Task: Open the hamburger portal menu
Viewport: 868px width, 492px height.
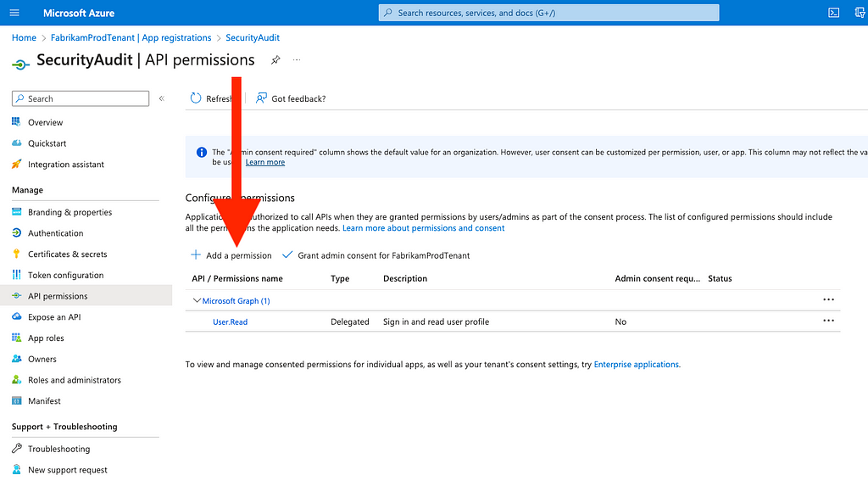Action: point(14,13)
